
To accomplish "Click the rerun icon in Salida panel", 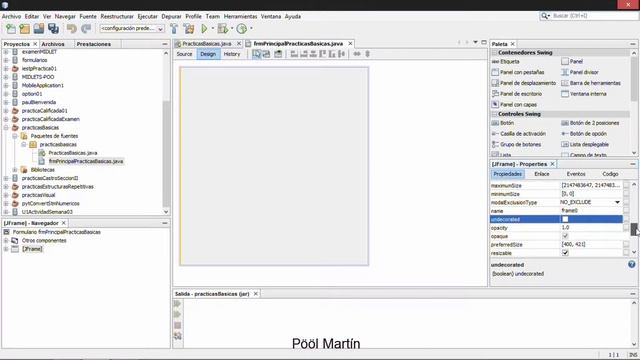I will pyautogui.click(x=178, y=304).
